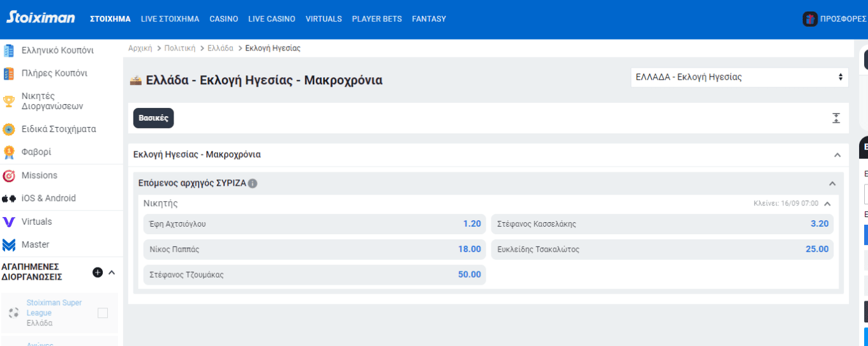This screenshot has height=346, width=868.
Task: Click the info icon beside Επόμενος αρχηγός ΣΥΡΙΖΑ
Action: pos(253,184)
